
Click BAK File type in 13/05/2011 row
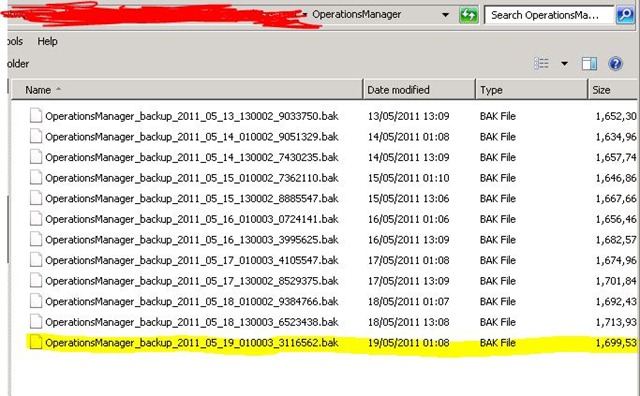point(498,116)
